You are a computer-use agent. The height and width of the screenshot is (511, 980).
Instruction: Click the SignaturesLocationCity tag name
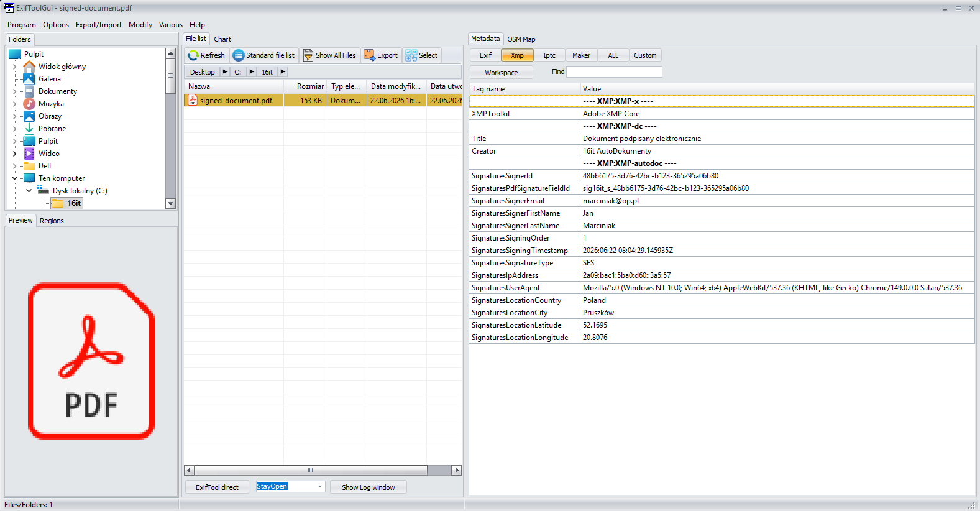510,313
